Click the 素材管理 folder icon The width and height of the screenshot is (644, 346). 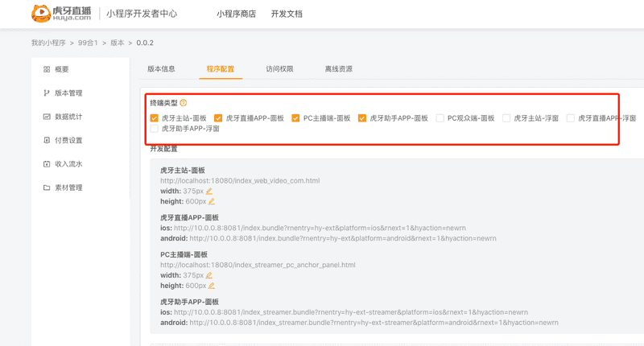pyautogui.click(x=47, y=187)
